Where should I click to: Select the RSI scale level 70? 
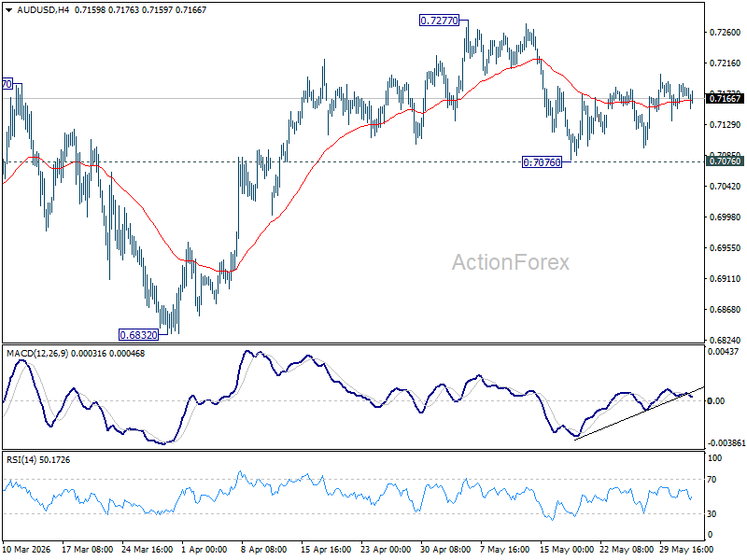point(712,480)
